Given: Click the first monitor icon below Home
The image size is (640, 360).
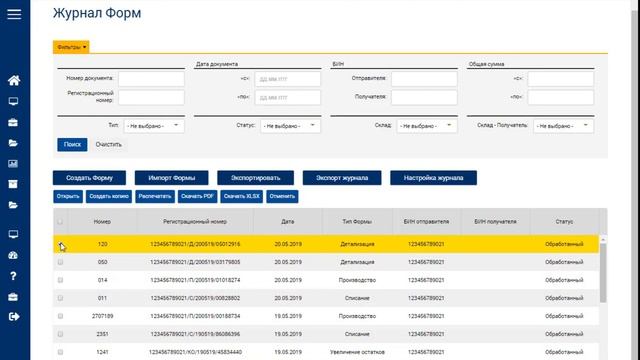Looking at the screenshot, I should pyautogui.click(x=13, y=101).
